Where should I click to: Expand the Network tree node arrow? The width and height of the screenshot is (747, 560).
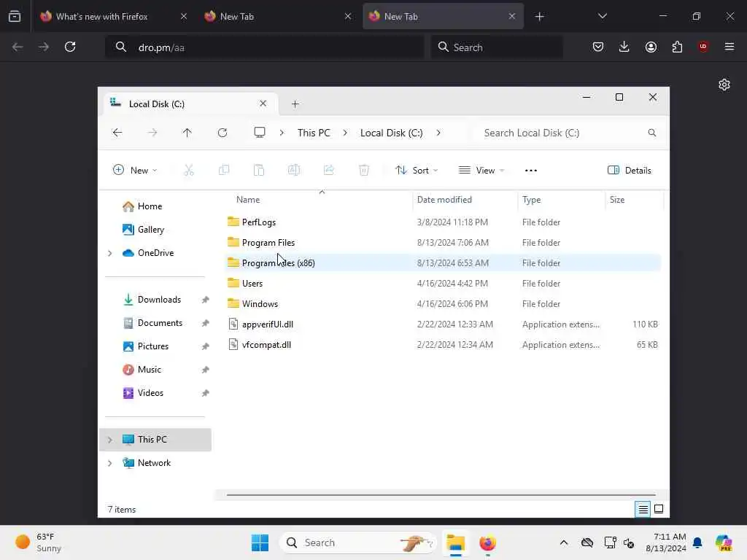(x=110, y=463)
